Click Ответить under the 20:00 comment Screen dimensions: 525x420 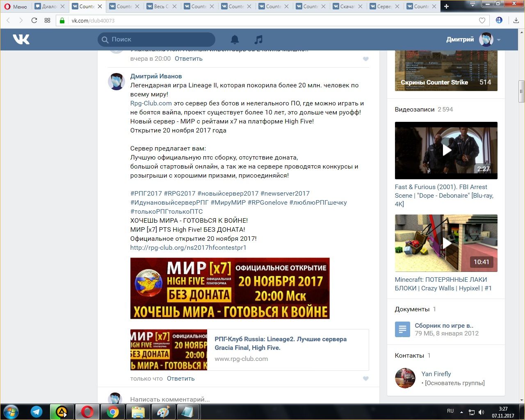[x=189, y=59]
